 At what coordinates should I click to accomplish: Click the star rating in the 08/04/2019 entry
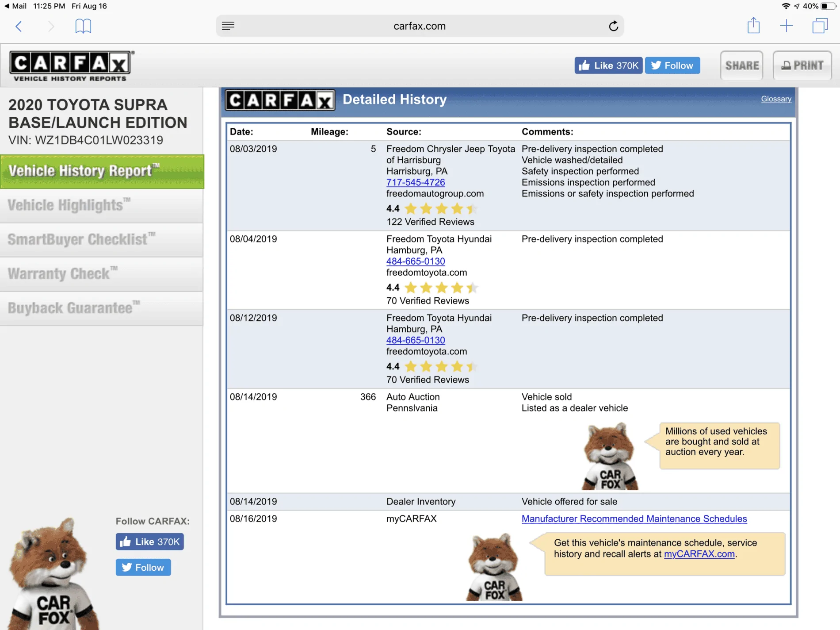pyautogui.click(x=440, y=288)
